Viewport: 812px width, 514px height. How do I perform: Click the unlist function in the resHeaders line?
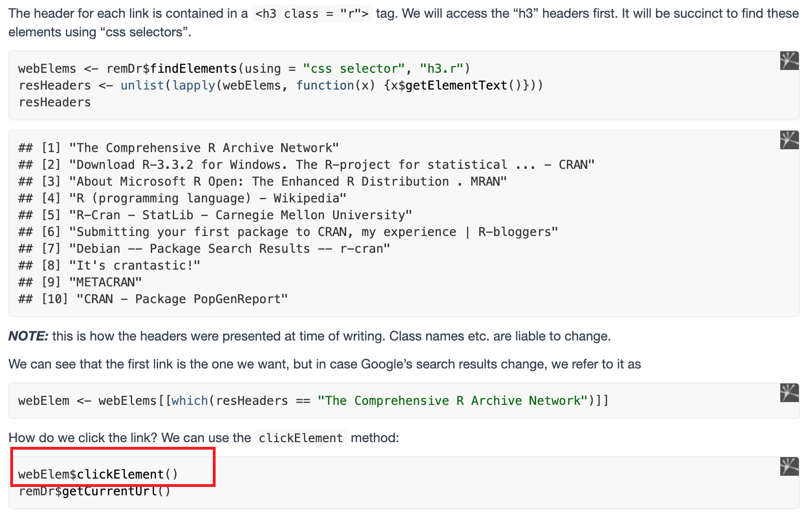coord(142,85)
